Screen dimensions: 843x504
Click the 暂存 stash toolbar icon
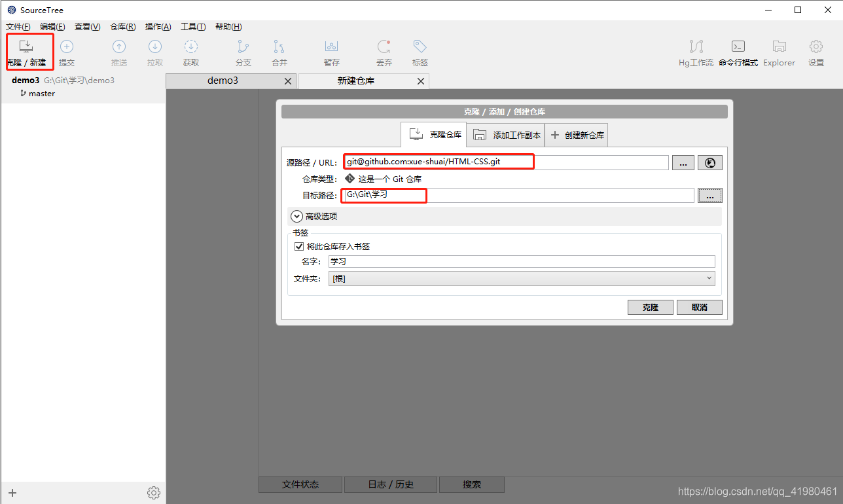point(332,46)
